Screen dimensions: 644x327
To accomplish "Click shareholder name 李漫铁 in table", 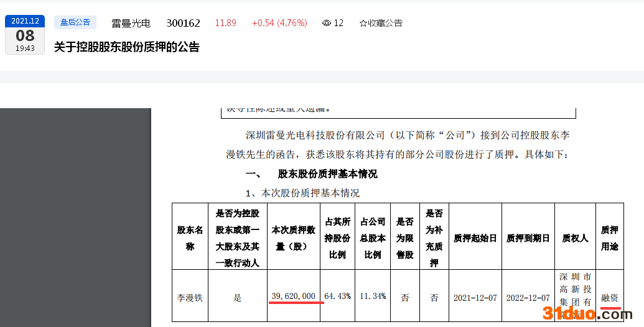I will pyautogui.click(x=190, y=298).
